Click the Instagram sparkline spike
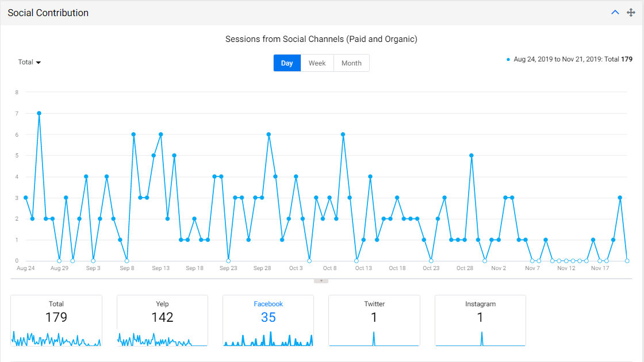Screen dimensions: 644x362 point(482,338)
